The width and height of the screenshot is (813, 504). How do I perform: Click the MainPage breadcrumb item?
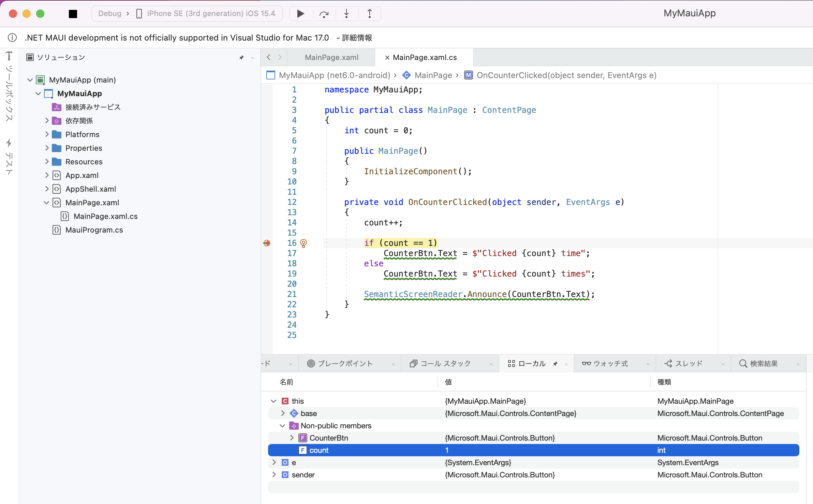tap(434, 75)
